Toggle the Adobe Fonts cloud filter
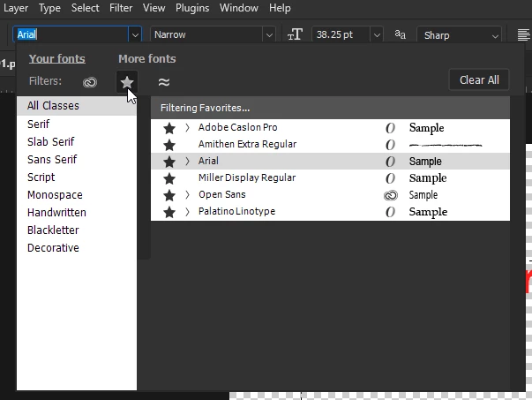This screenshot has width=532, height=400. pos(90,82)
